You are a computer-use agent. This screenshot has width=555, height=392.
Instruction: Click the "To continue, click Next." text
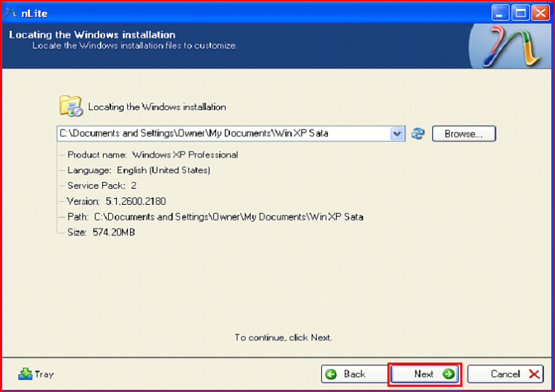click(x=283, y=337)
